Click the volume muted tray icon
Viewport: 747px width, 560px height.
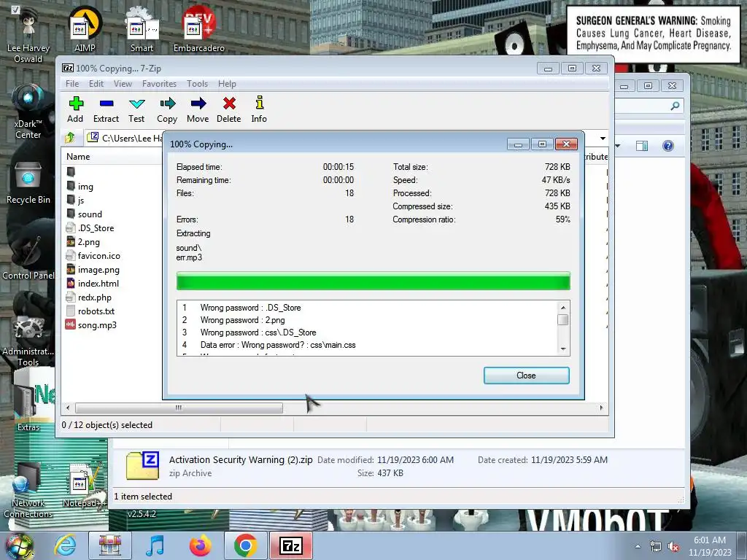[x=673, y=547]
